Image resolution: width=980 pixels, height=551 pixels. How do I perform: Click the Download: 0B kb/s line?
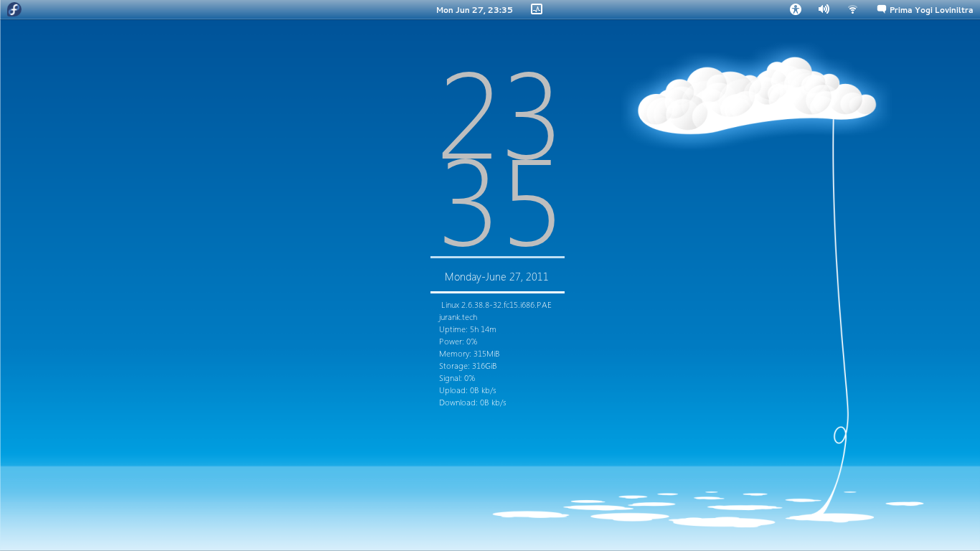(x=473, y=402)
